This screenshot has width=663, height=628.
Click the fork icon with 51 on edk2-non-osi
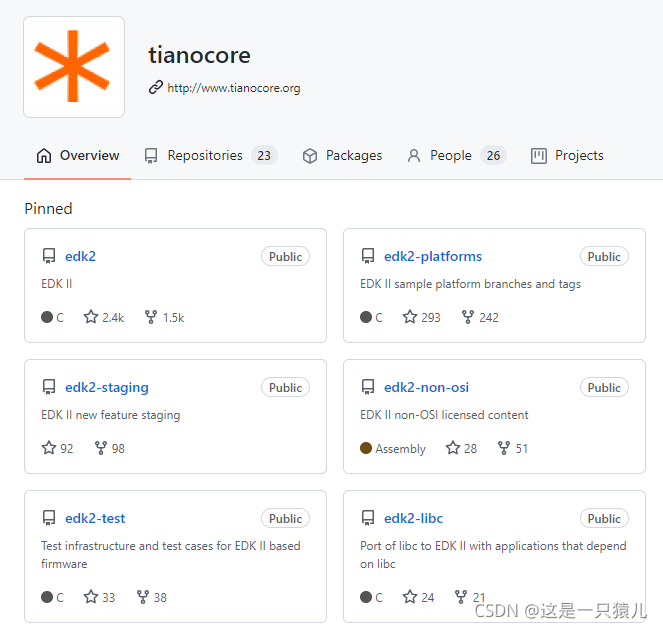(504, 448)
